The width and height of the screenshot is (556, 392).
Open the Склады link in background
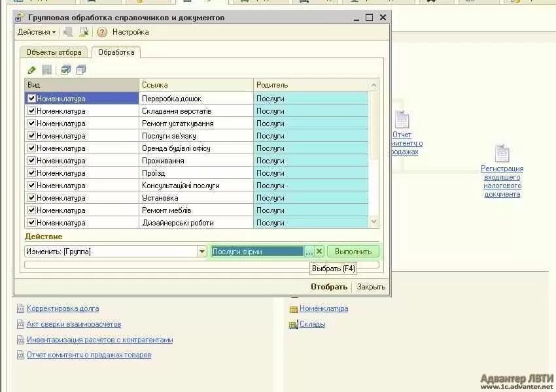click(313, 324)
